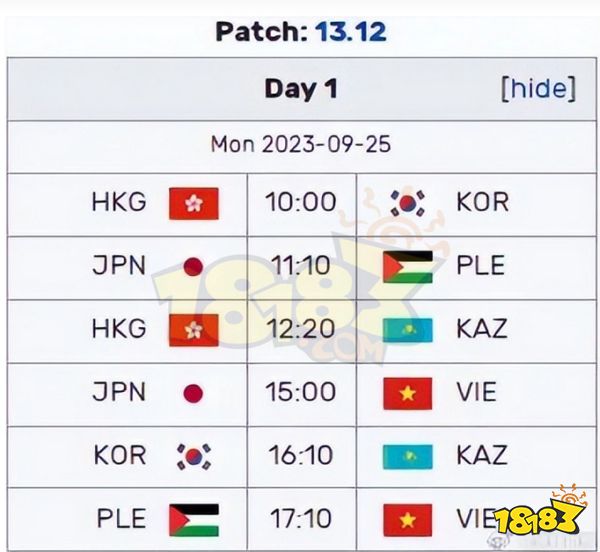Open the 13.12 patch link

(x=350, y=31)
